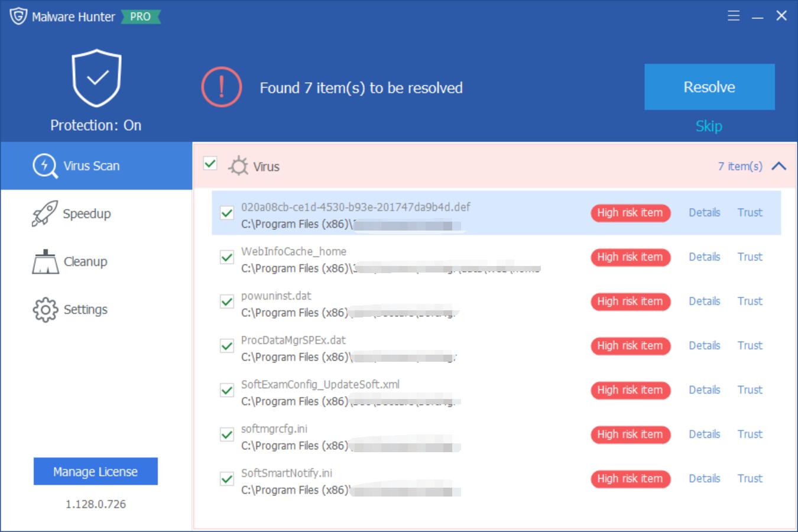Uncheck the ProcDataMgrSPEx.dat checkbox
The width and height of the screenshot is (798, 532).
pos(226,346)
